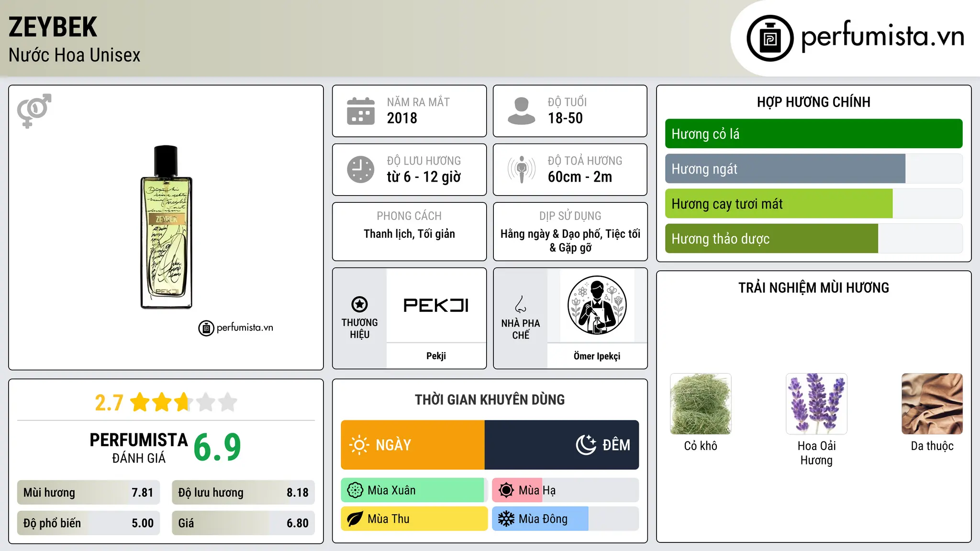
Task: Click the launch year 2018
Action: tap(402, 118)
